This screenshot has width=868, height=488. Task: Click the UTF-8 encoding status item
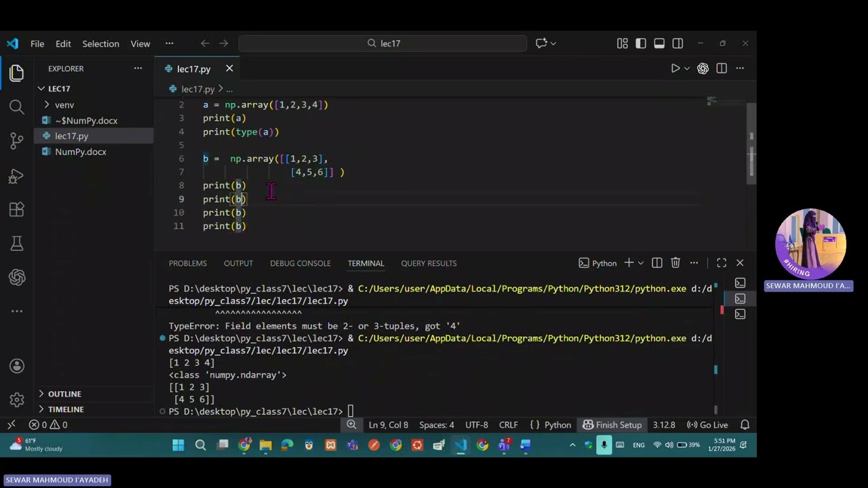(477, 425)
